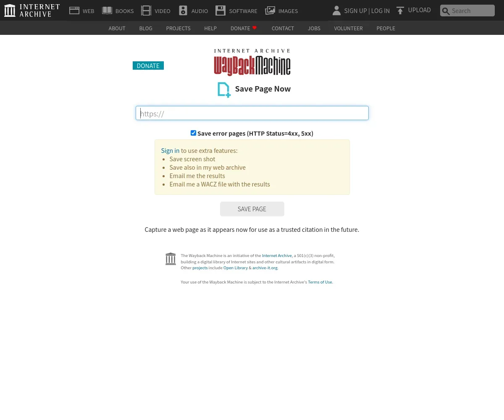Image resolution: width=504 pixels, height=420 pixels.
Task: Click the SIGN UP link
Action: tap(355, 11)
